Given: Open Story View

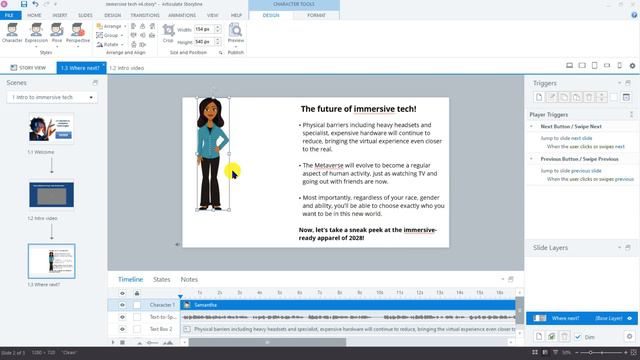Looking at the screenshot, I should click(28, 68).
